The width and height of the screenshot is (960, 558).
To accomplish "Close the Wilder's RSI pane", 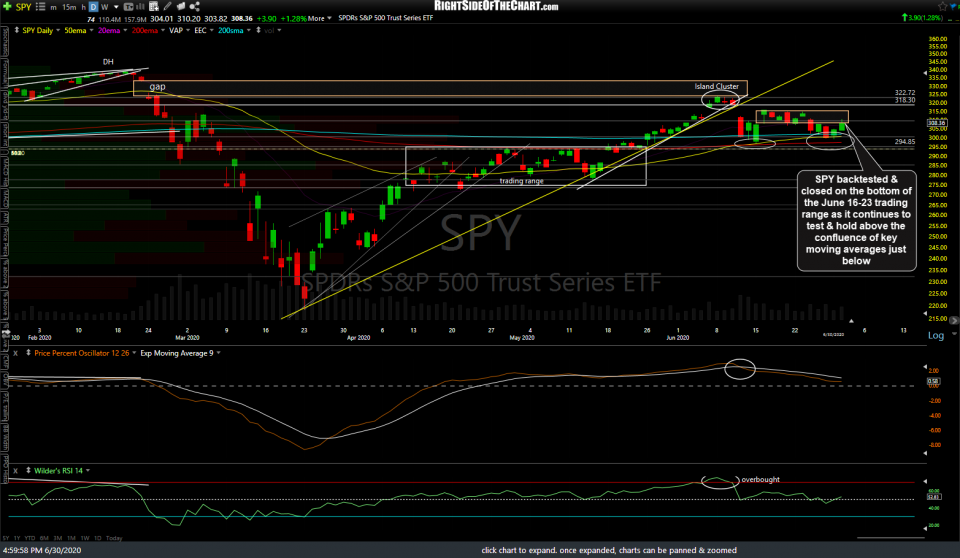I will (x=16, y=471).
